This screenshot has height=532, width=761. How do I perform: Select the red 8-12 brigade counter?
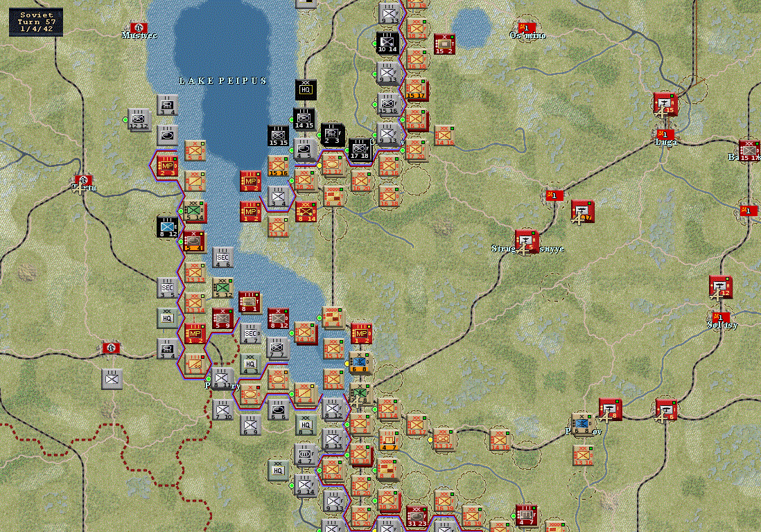279,319
